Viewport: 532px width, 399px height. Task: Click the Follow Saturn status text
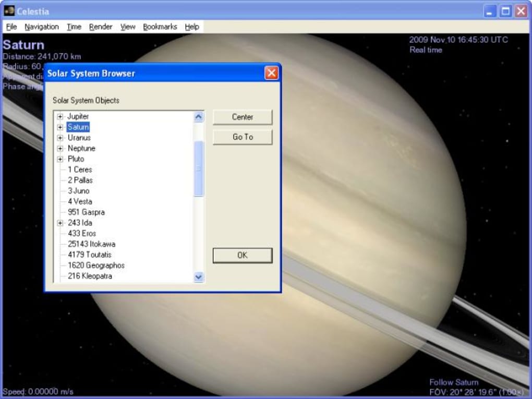tap(454, 382)
